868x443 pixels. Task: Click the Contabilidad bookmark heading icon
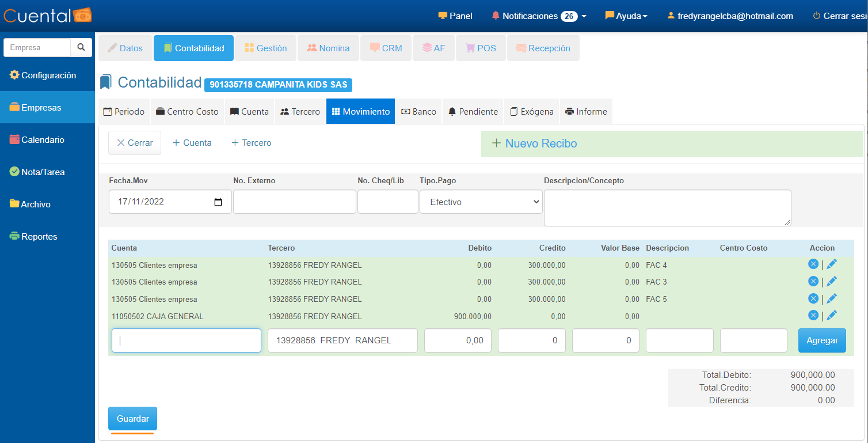(x=105, y=82)
